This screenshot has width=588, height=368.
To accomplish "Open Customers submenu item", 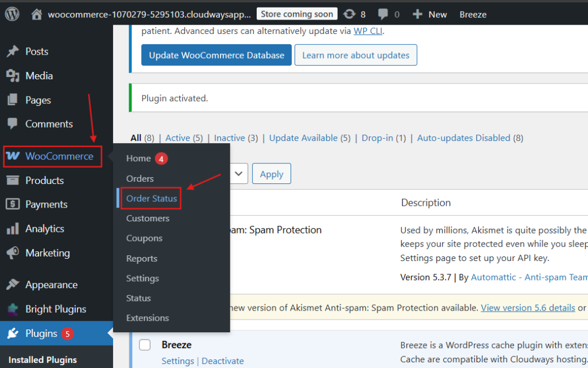I will (148, 218).
